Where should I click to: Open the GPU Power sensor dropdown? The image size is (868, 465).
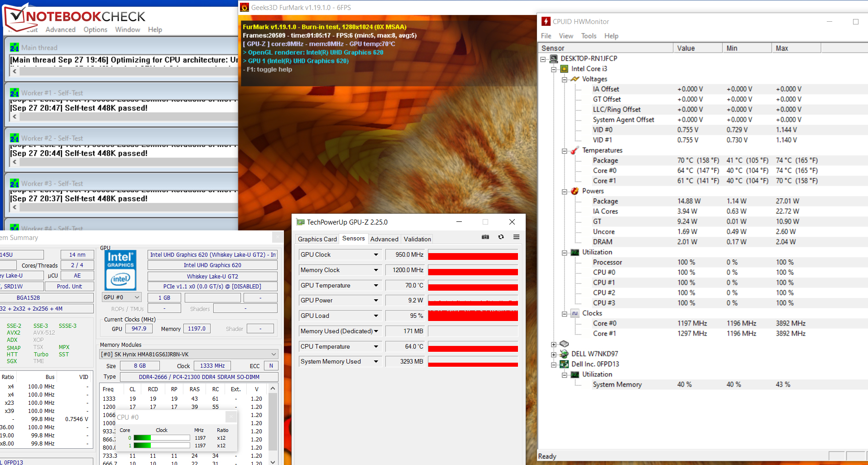(x=376, y=301)
